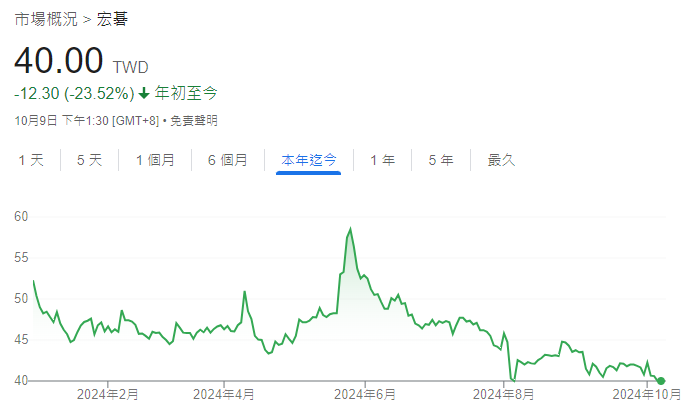689x410 pixels.
Task: Open the 免責聲明 disclaimer link
Action: (194, 120)
